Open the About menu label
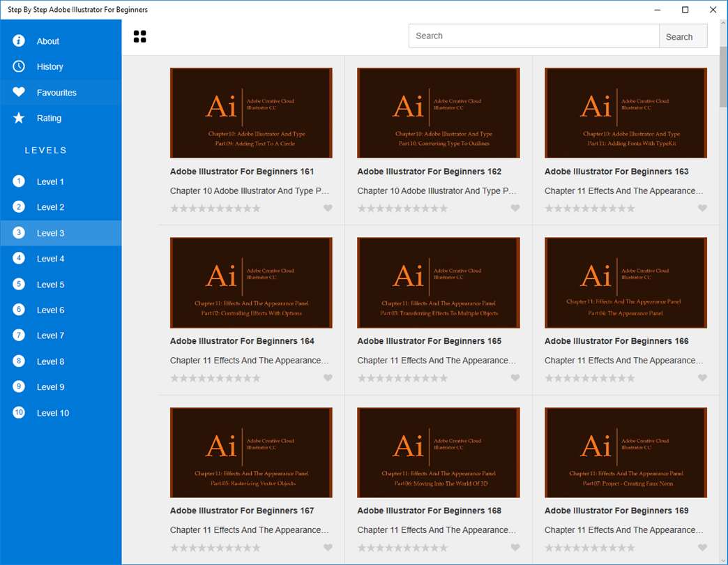728x565 pixels. point(48,41)
